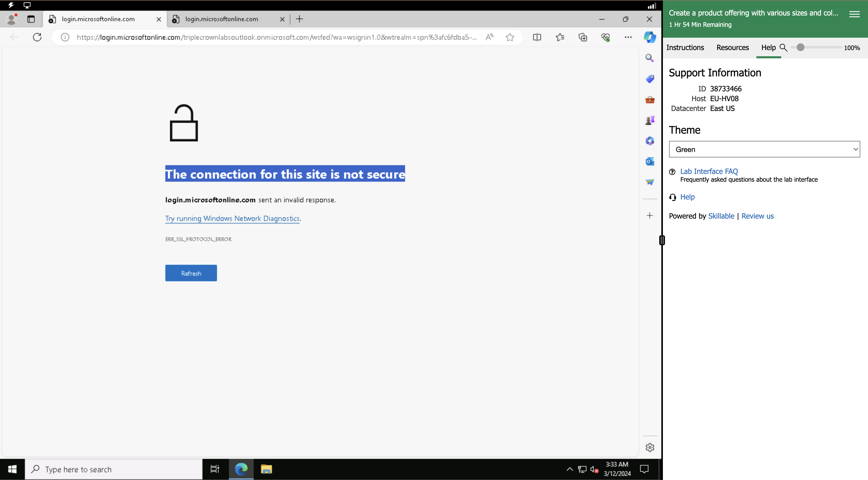The width and height of the screenshot is (868, 480).
Task: Click the add/plus icon in sidebar
Action: [x=650, y=215]
